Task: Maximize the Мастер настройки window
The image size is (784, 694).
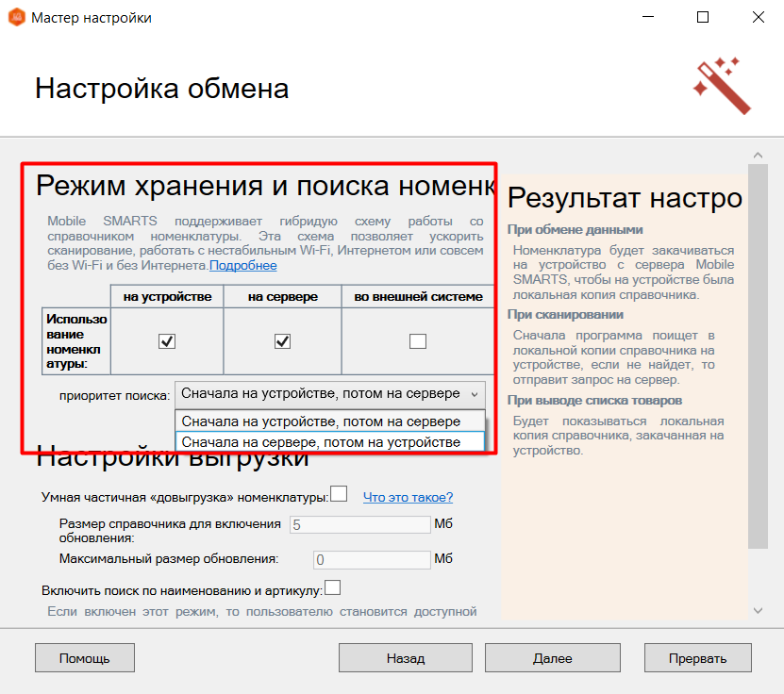Action: (703, 17)
